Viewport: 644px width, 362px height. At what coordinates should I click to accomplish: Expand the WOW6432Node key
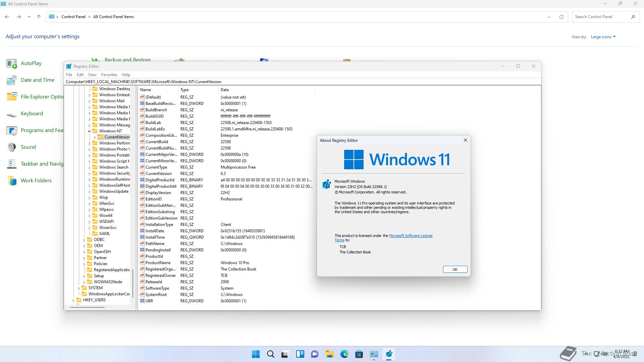tap(84, 282)
